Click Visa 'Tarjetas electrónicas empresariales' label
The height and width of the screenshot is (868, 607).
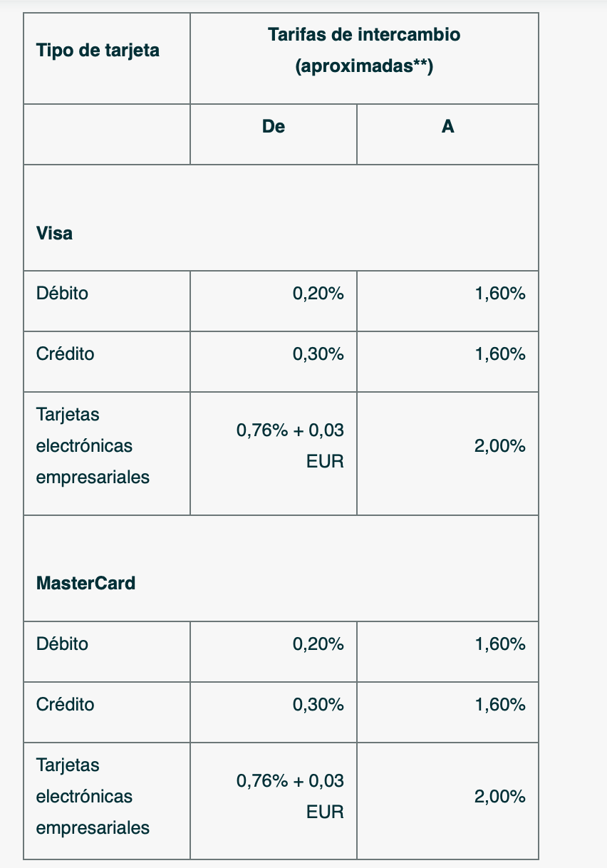[x=93, y=446]
